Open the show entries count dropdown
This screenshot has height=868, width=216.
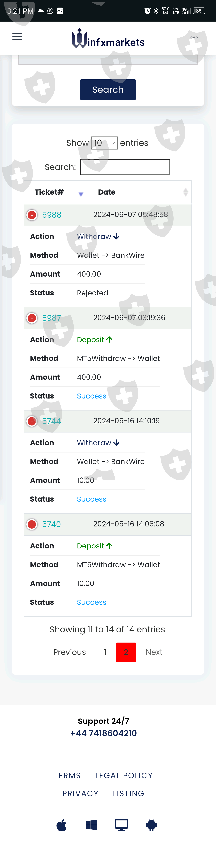click(x=104, y=143)
